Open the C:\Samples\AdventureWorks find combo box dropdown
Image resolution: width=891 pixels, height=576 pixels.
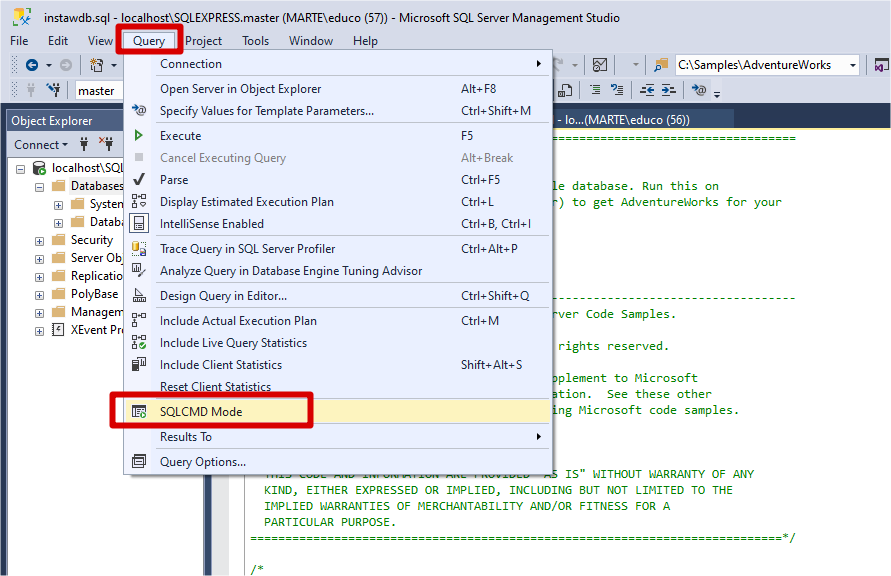click(853, 65)
